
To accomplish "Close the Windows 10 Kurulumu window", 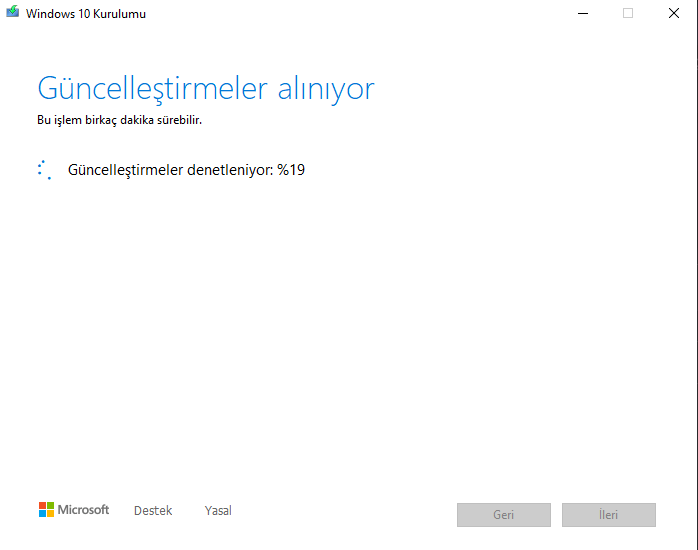I will [674, 13].
